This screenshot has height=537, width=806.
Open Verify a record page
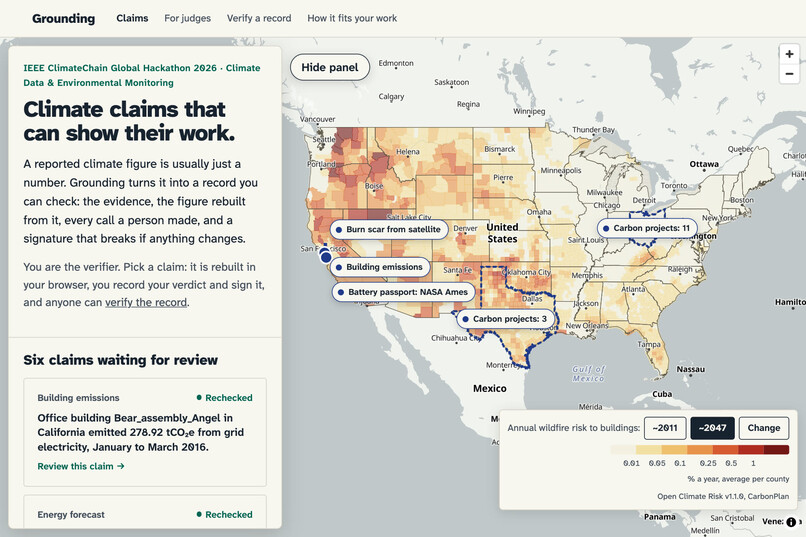pos(259,18)
